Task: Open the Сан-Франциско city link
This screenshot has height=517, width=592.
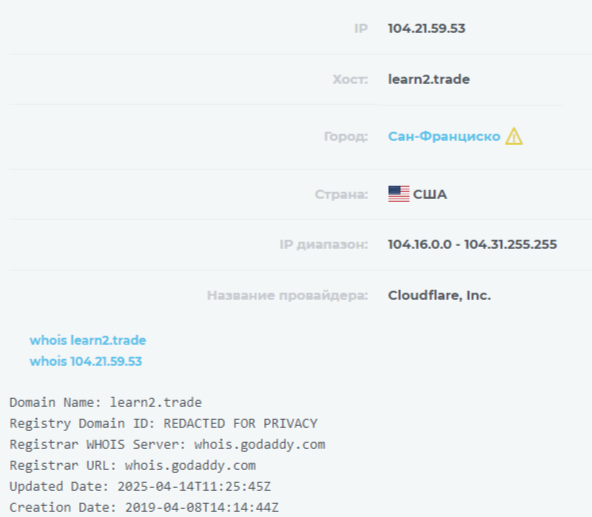Action: pos(444,136)
